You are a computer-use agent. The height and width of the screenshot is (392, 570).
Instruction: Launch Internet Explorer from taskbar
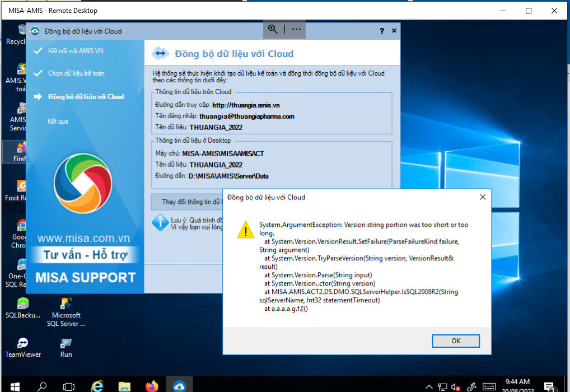[x=97, y=386]
